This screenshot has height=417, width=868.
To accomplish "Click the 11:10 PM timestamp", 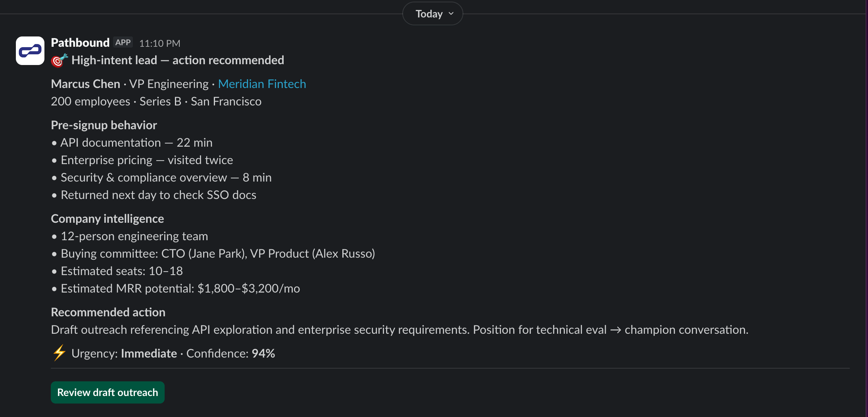I will [159, 43].
